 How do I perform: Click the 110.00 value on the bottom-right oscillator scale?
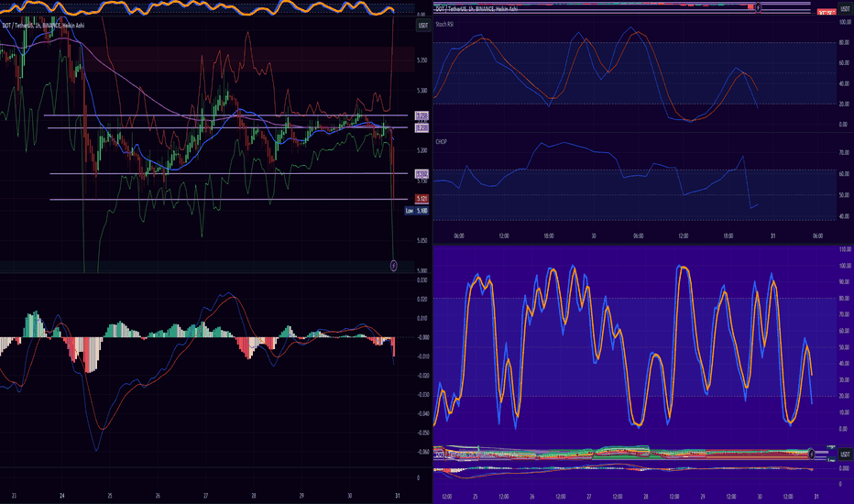pos(845,249)
